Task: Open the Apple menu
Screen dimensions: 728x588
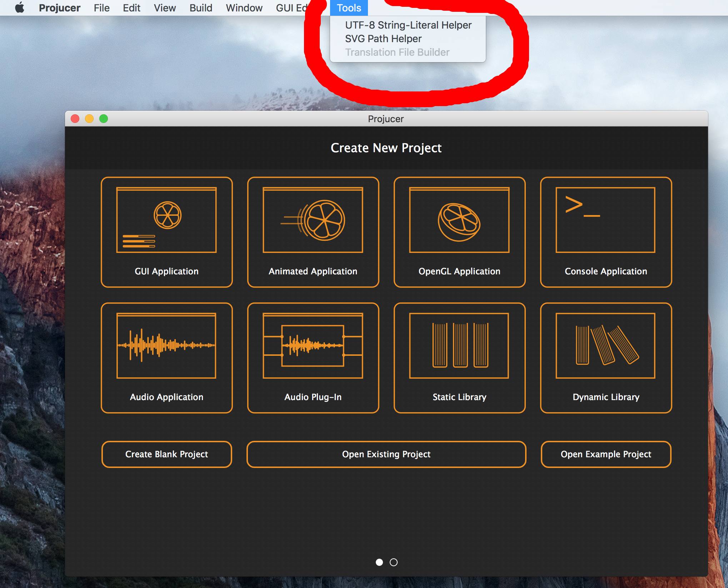Action: pyautogui.click(x=20, y=8)
